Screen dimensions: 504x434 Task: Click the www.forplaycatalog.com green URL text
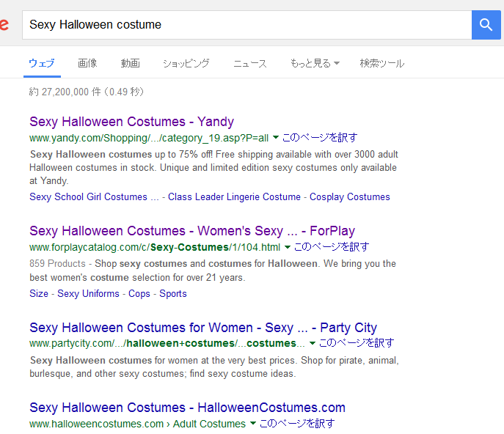pos(155,247)
